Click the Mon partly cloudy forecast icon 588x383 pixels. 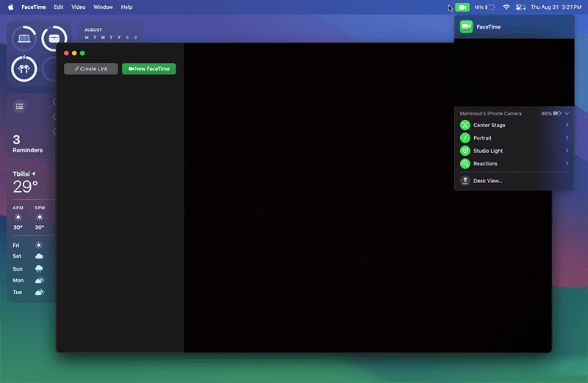tap(40, 280)
